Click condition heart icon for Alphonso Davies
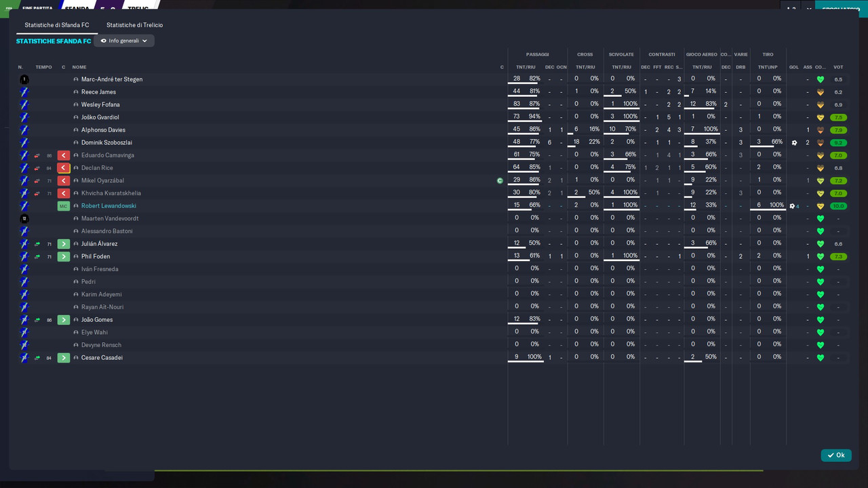 [821, 130]
